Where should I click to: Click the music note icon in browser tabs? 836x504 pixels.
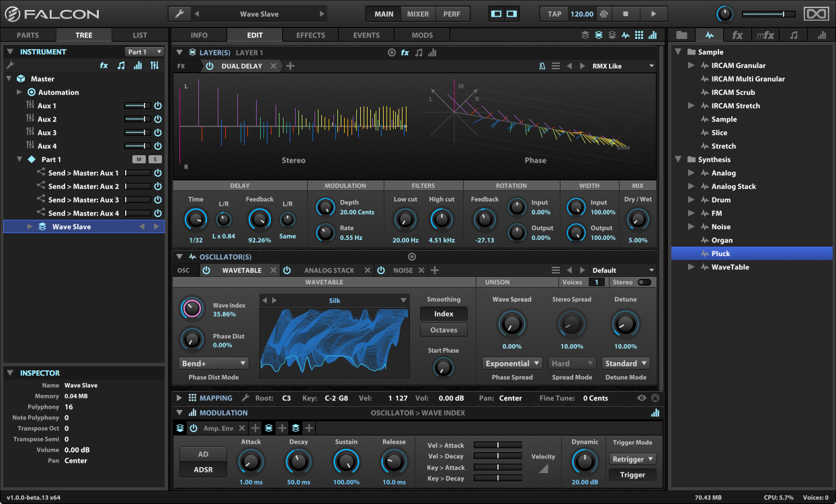pyautogui.click(x=794, y=36)
